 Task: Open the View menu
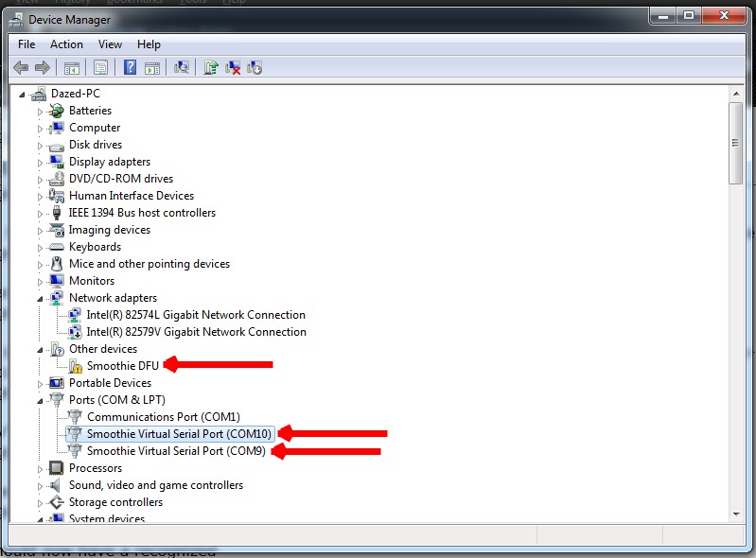110,44
